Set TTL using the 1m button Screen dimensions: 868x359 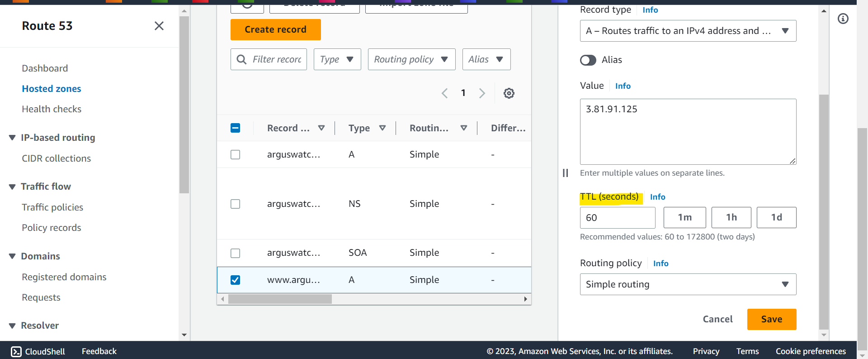click(685, 217)
